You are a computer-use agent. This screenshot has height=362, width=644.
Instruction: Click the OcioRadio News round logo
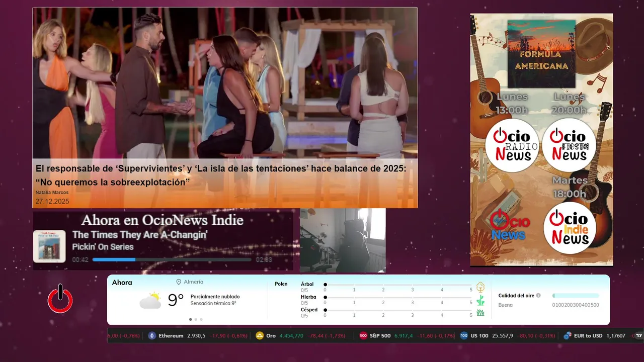512,145
